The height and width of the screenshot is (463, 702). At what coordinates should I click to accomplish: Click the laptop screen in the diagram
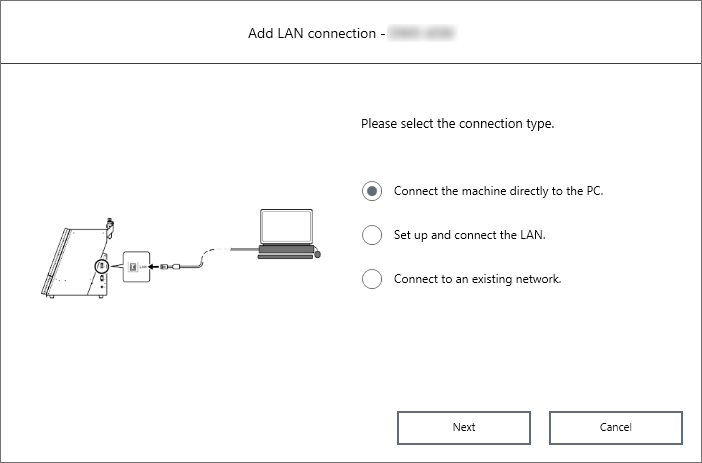click(287, 227)
